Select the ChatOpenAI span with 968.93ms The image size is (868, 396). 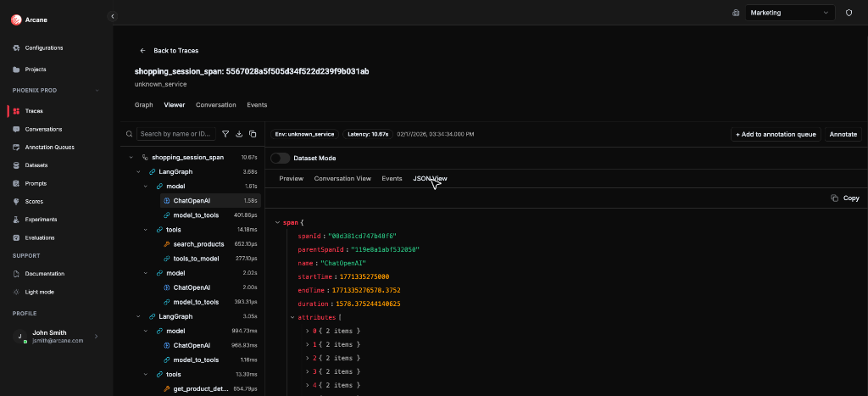pyautogui.click(x=209, y=345)
